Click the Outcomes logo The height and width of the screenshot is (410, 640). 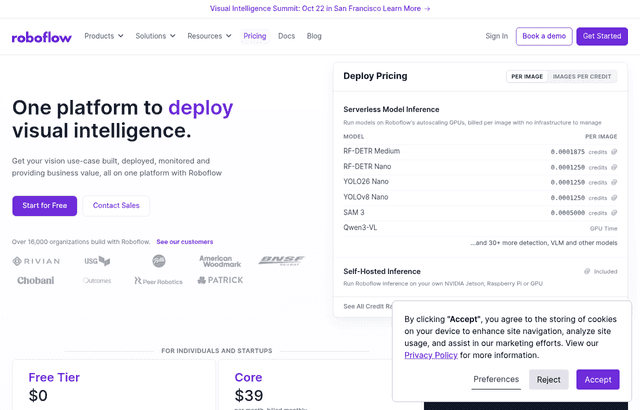click(97, 281)
